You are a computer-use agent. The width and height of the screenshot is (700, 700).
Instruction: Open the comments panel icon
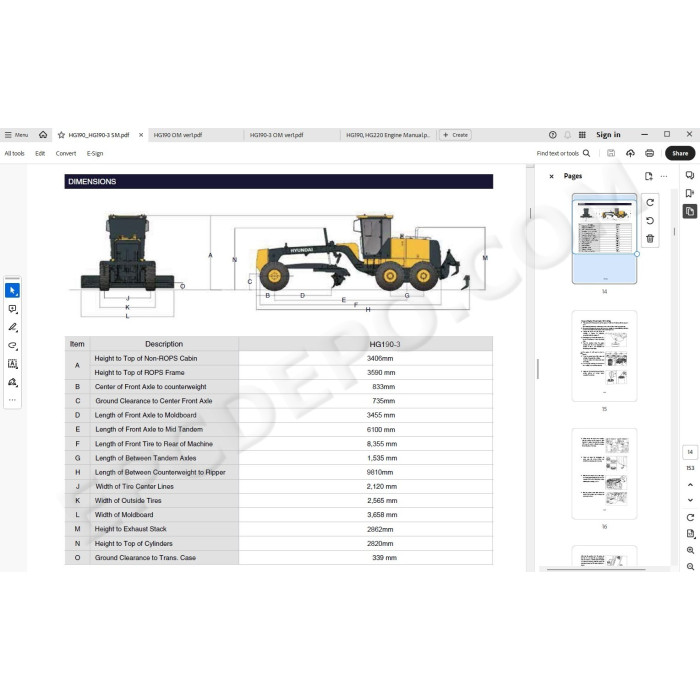pos(690,175)
